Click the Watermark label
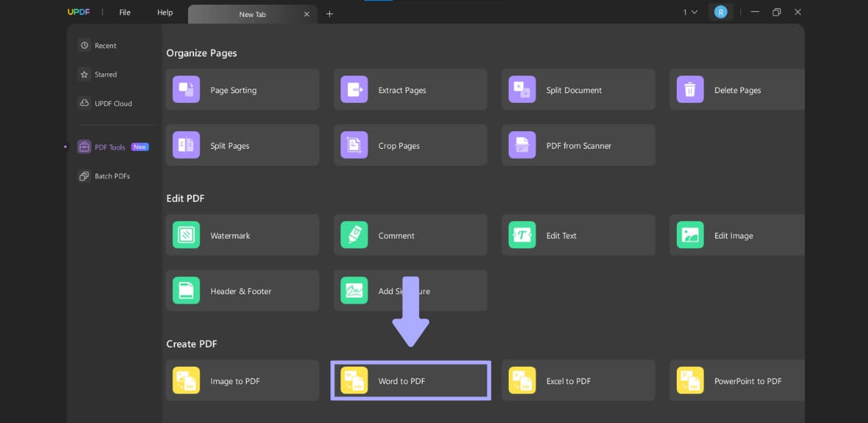The image size is (868, 423). tap(230, 235)
